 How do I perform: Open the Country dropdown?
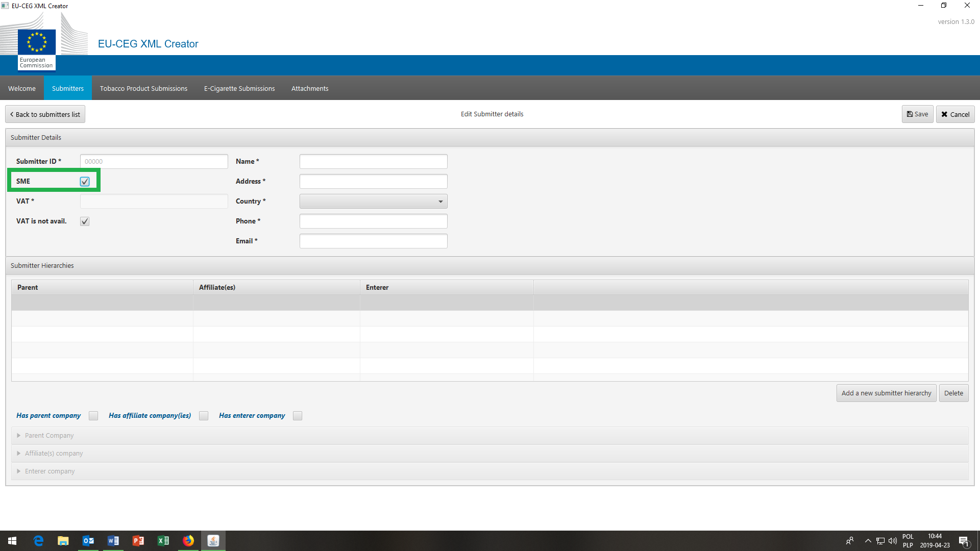[x=373, y=202]
